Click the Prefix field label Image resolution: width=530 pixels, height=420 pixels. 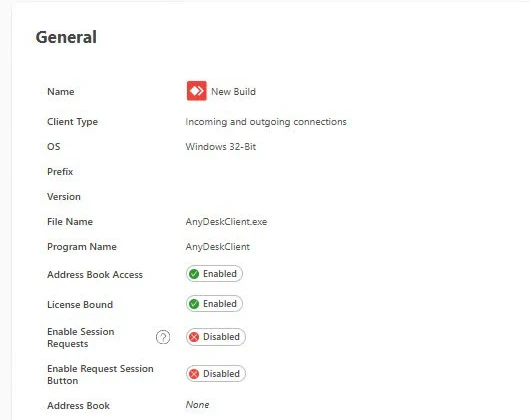pos(60,172)
